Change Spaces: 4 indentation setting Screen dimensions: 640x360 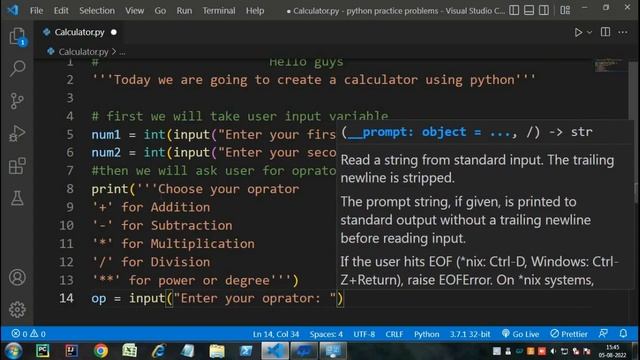(326, 334)
